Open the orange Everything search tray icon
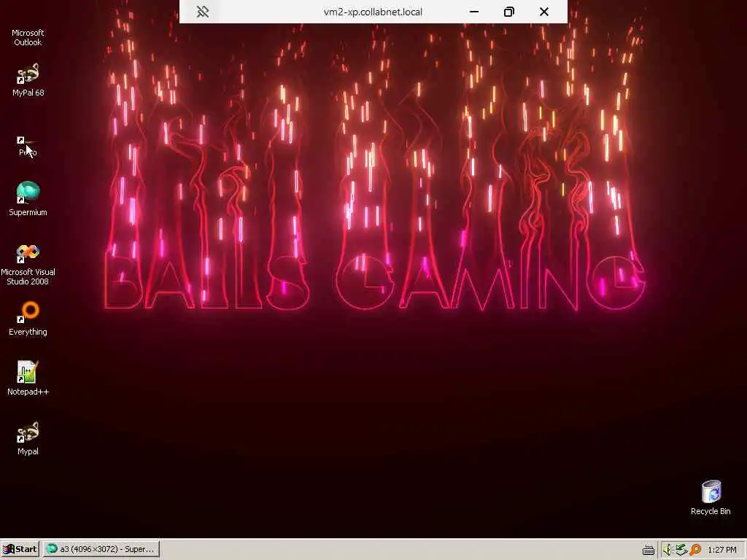 tap(695, 550)
